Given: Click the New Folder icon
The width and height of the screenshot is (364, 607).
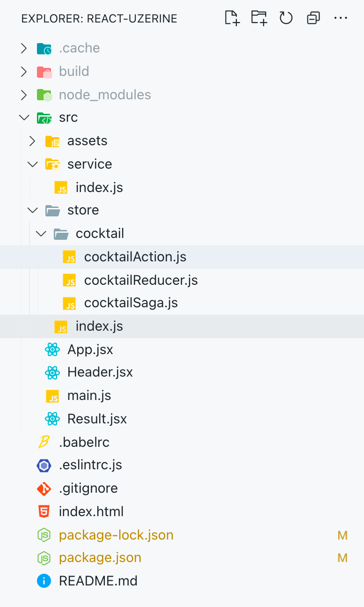Looking at the screenshot, I should [x=259, y=18].
